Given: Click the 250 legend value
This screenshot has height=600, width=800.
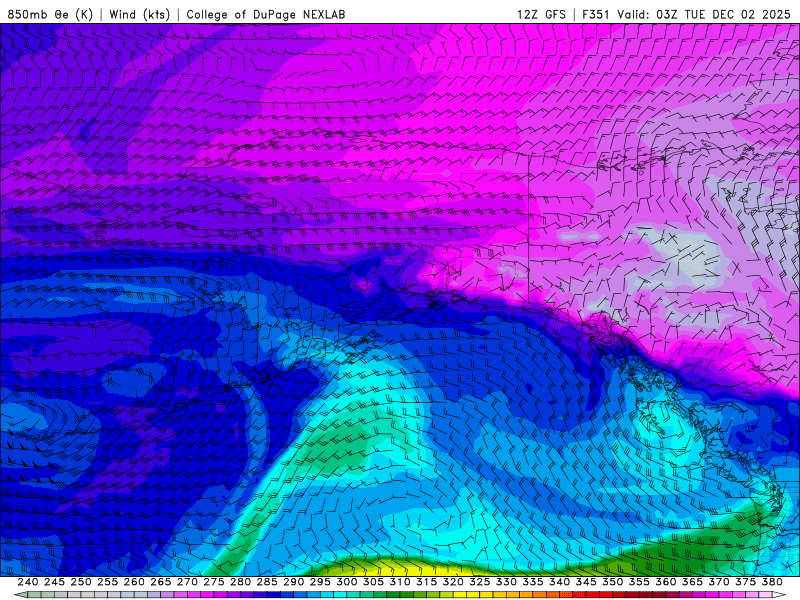Looking at the screenshot, I should point(81,582).
